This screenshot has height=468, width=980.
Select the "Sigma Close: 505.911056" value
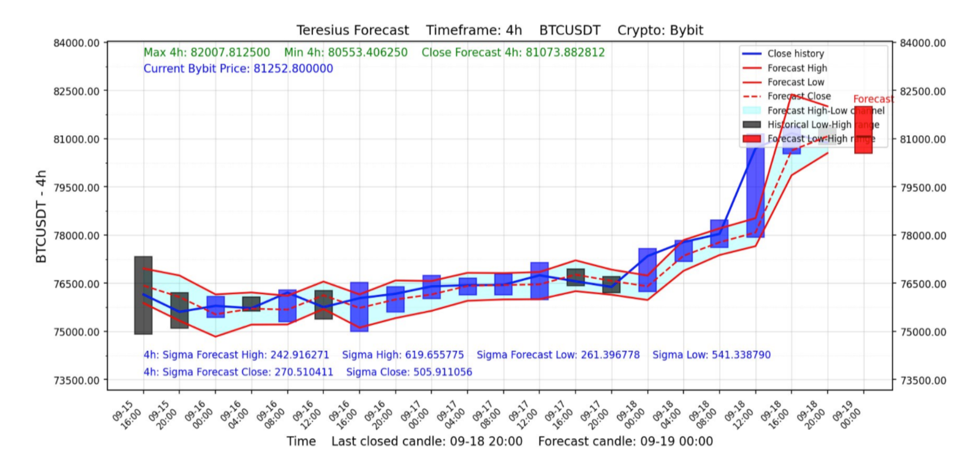(x=409, y=372)
